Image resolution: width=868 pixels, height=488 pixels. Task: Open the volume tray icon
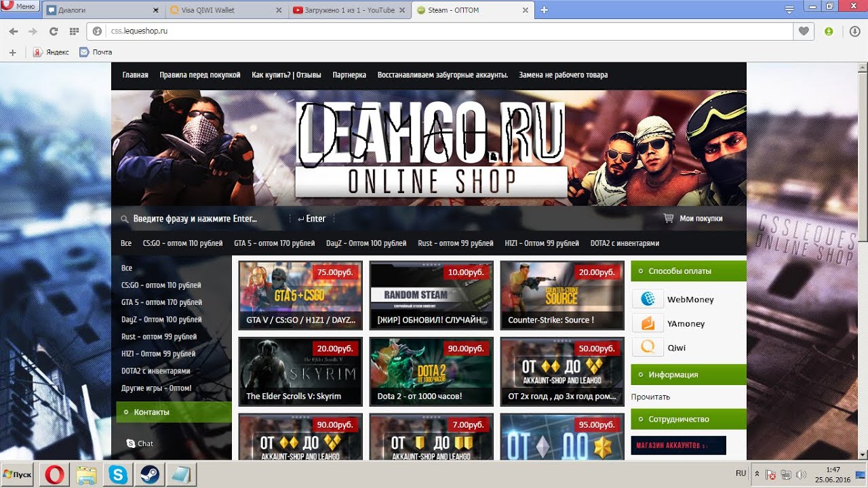pos(801,474)
